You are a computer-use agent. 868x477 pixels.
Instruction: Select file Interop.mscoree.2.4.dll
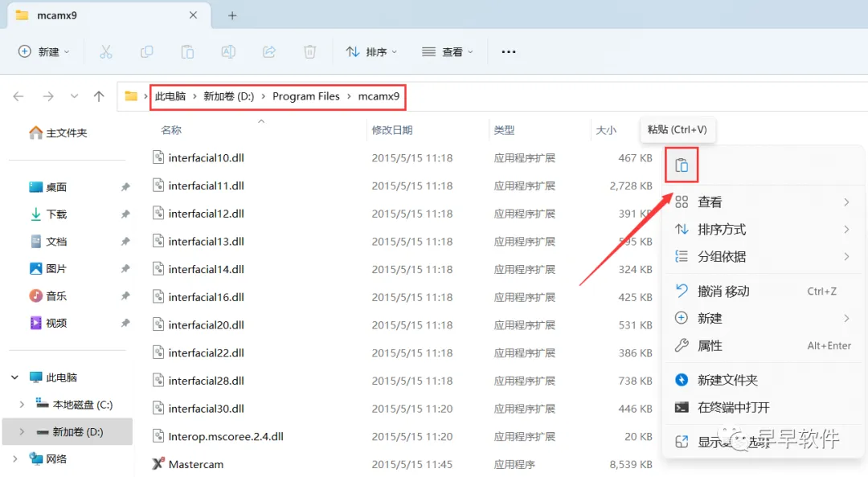tap(226, 437)
